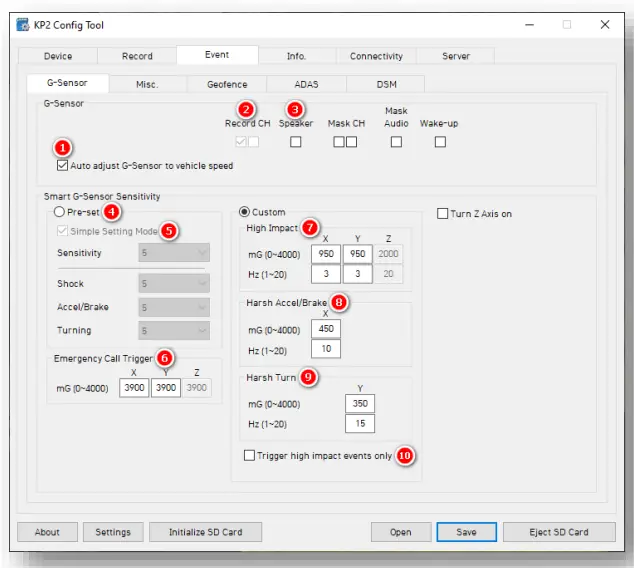Switch to the Device tab
Image resolution: width=634 pixels, height=568 pixels.
[58, 56]
